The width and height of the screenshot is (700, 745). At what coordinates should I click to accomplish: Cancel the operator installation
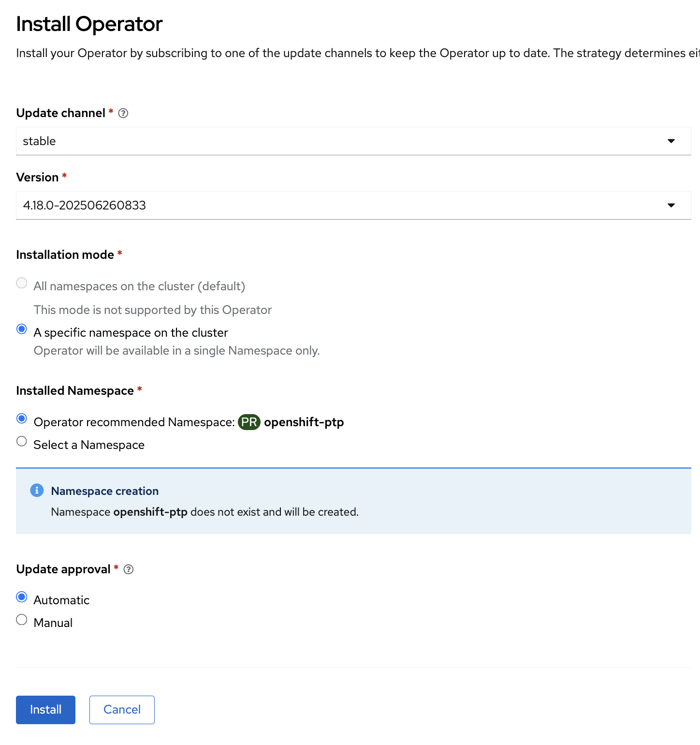(x=122, y=710)
